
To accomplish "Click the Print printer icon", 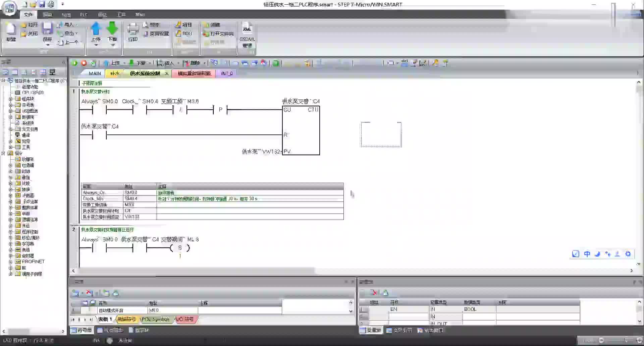I will (133, 29).
